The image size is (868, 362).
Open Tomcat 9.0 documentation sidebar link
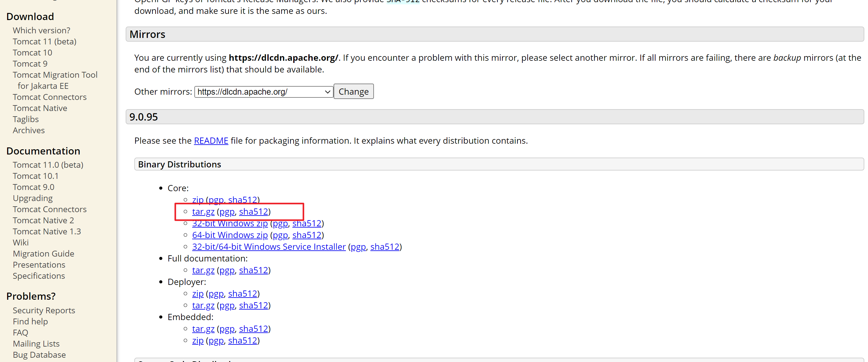(33, 187)
